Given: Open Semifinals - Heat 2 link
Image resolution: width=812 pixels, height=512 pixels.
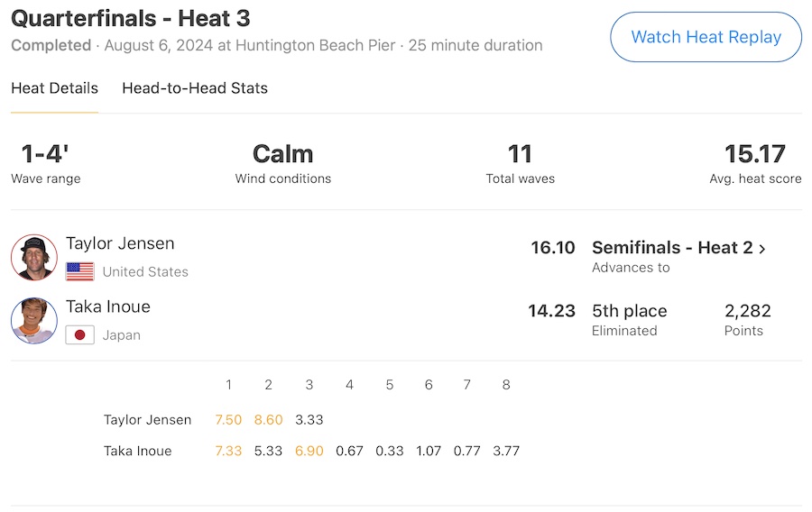Looking at the screenshot, I should [x=672, y=248].
